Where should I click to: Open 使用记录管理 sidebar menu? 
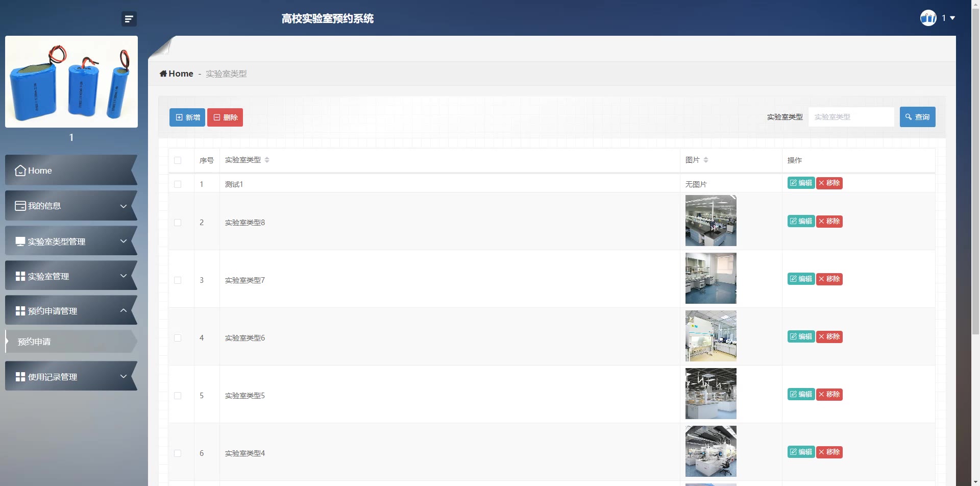pos(71,376)
